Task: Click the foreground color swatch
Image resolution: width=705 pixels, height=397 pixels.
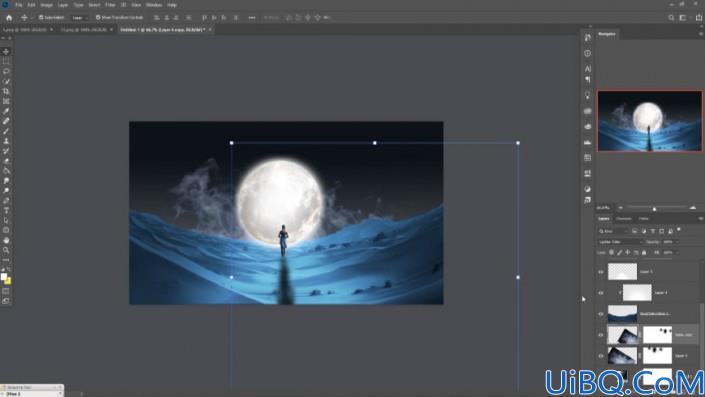Action: coord(4,277)
